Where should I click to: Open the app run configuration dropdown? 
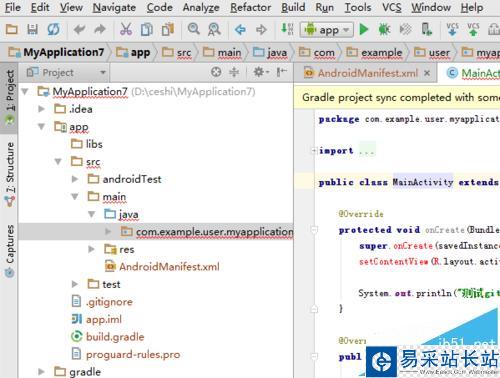tap(326, 30)
